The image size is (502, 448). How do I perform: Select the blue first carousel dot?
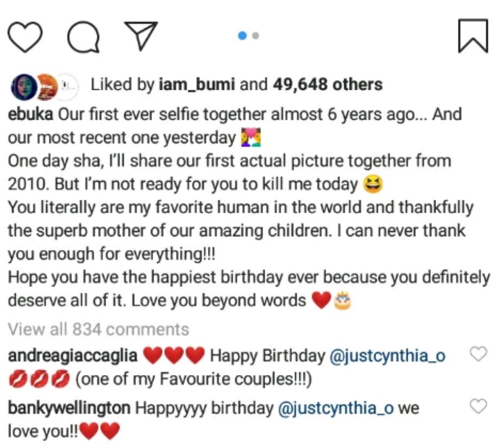tap(243, 36)
